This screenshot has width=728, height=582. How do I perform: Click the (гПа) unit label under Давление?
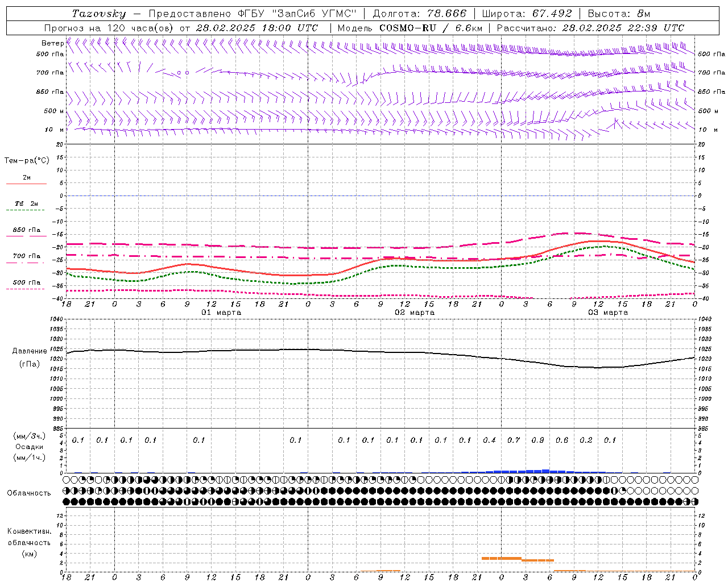pyautogui.click(x=30, y=364)
